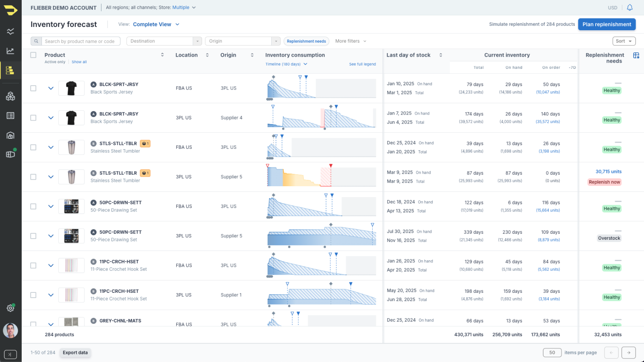This screenshot has width=644, height=362.
Task: Click the Flieber logo icon
Action: pos(10,10)
